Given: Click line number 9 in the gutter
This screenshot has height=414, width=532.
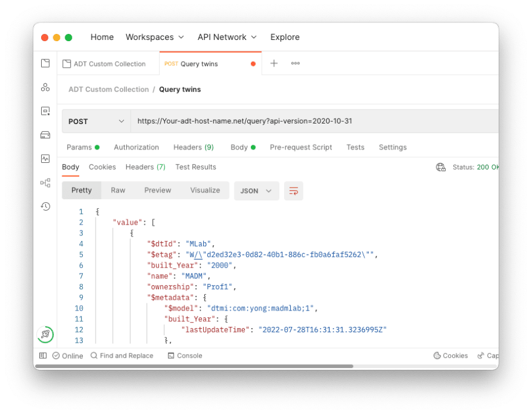Looking at the screenshot, I should point(81,298).
